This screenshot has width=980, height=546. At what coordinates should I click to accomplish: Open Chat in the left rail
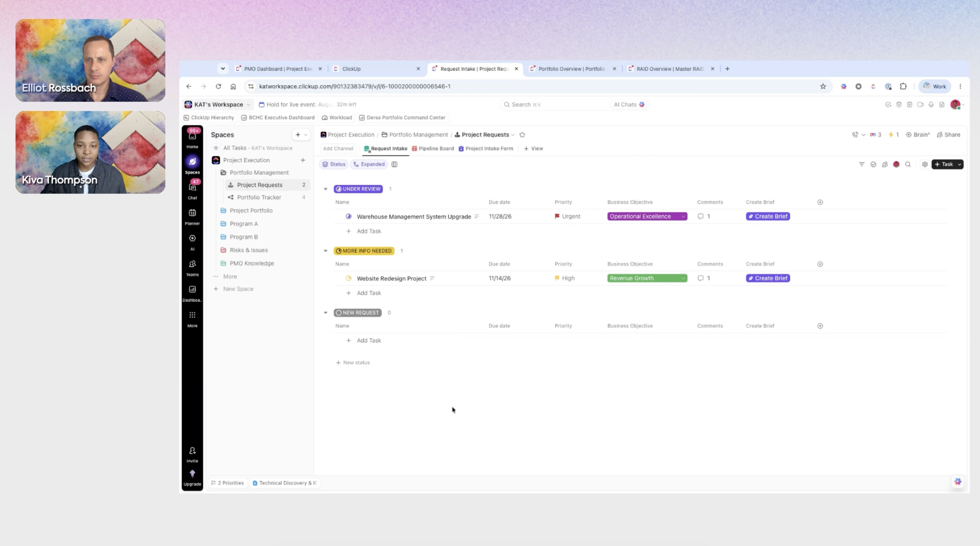(x=192, y=188)
